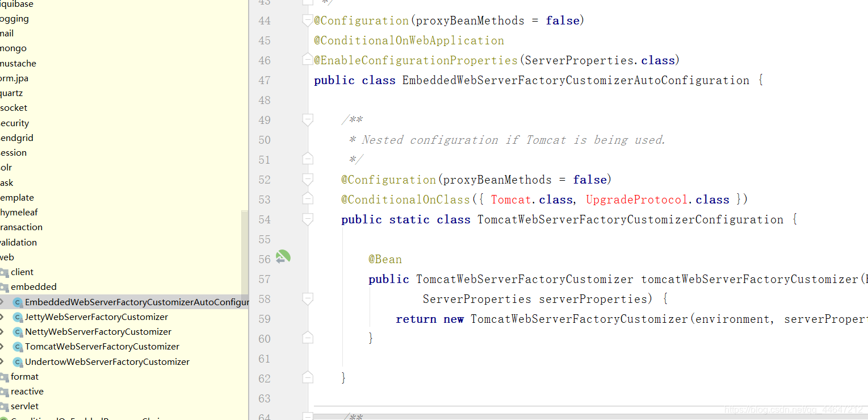Click the class icon next to TomcatWebServerFactoryCustomizer

(x=18, y=347)
